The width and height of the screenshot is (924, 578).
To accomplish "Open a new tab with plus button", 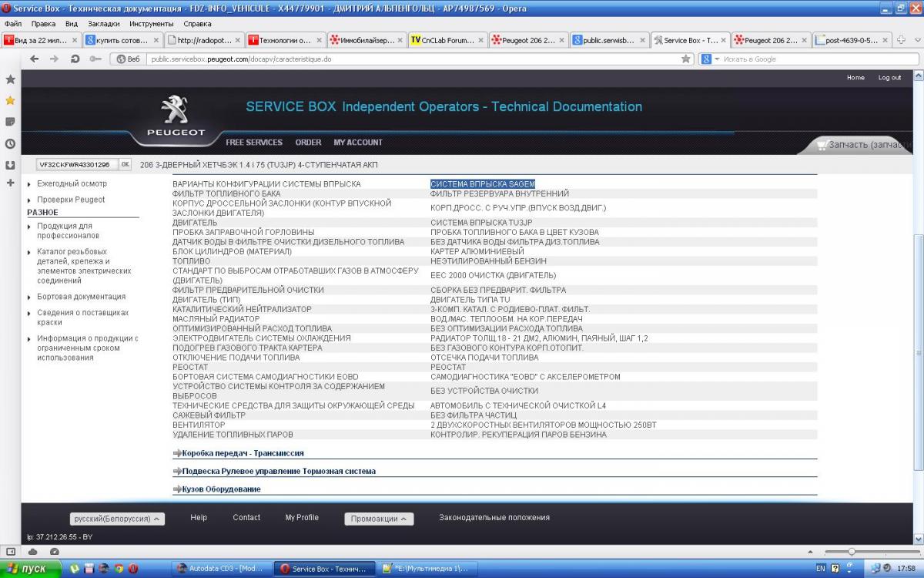I will [902, 40].
